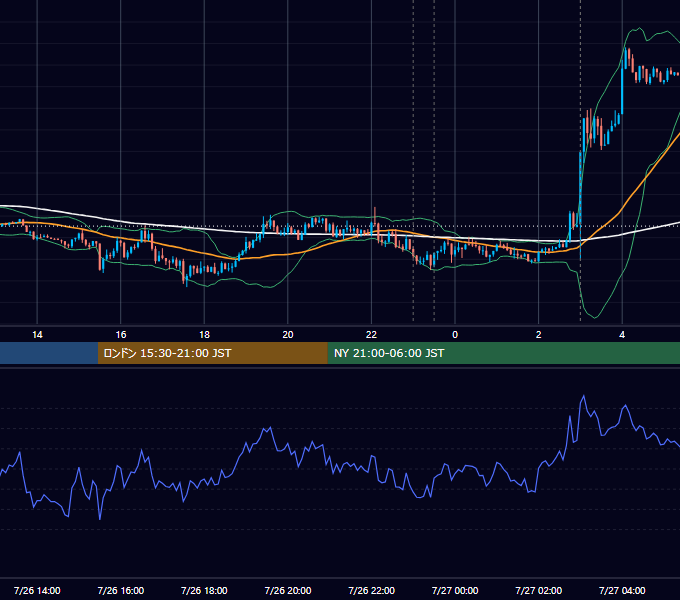Click the blue session bar before London
This screenshot has width=680, height=600.
click(49, 353)
